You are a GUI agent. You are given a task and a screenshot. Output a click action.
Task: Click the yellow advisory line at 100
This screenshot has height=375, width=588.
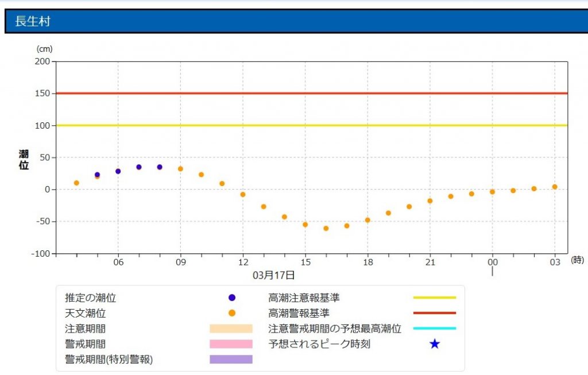(312, 125)
